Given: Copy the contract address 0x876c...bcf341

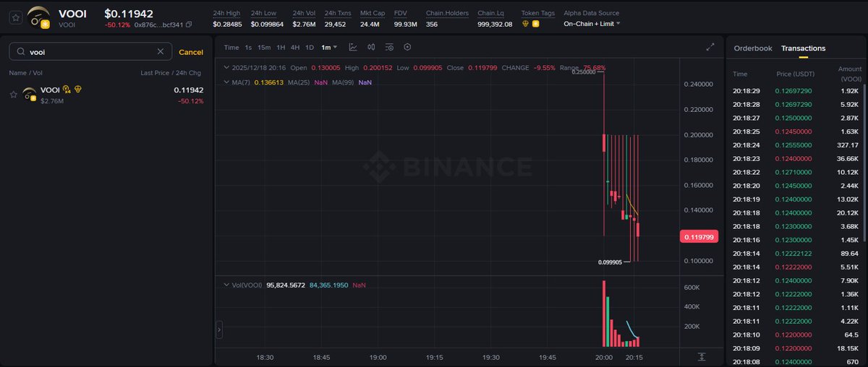Looking at the screenshot, I should (189, 25).
